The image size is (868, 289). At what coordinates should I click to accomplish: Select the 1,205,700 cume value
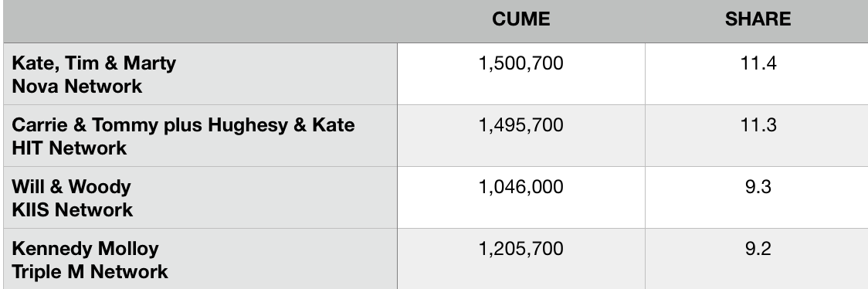click(x=521, y=249)
